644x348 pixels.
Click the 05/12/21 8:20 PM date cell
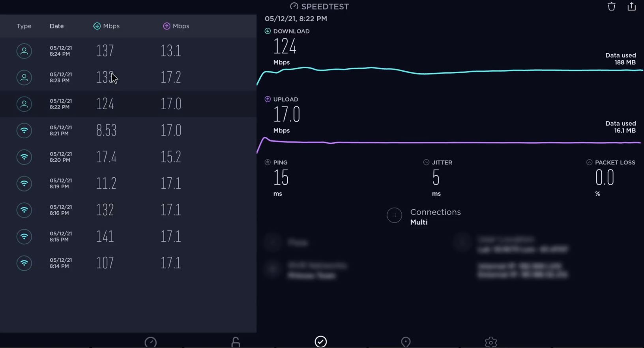click(x=61, y=157)
